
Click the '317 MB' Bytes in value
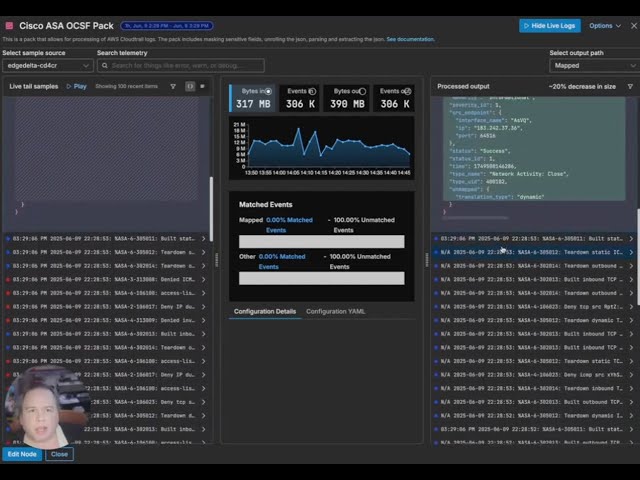tap(253, 104)
